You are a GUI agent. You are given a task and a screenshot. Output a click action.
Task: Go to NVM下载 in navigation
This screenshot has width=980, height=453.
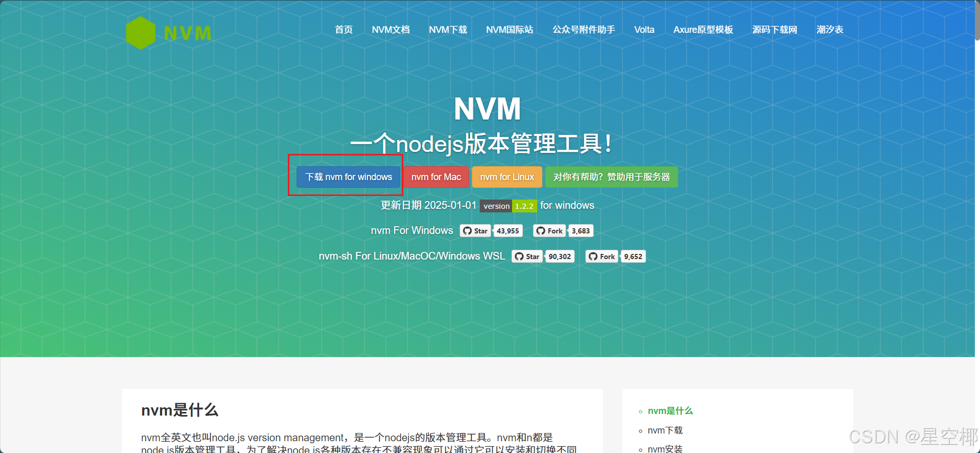tap(448, 30)
